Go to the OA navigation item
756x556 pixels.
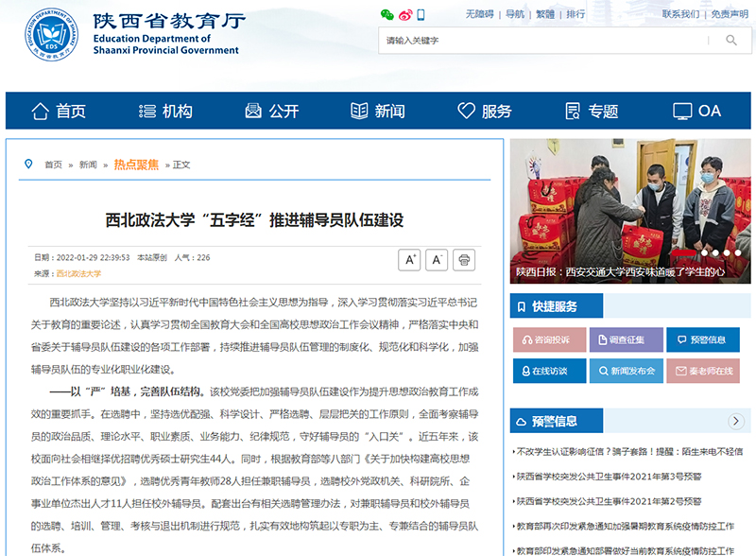(x=697, y=111)
